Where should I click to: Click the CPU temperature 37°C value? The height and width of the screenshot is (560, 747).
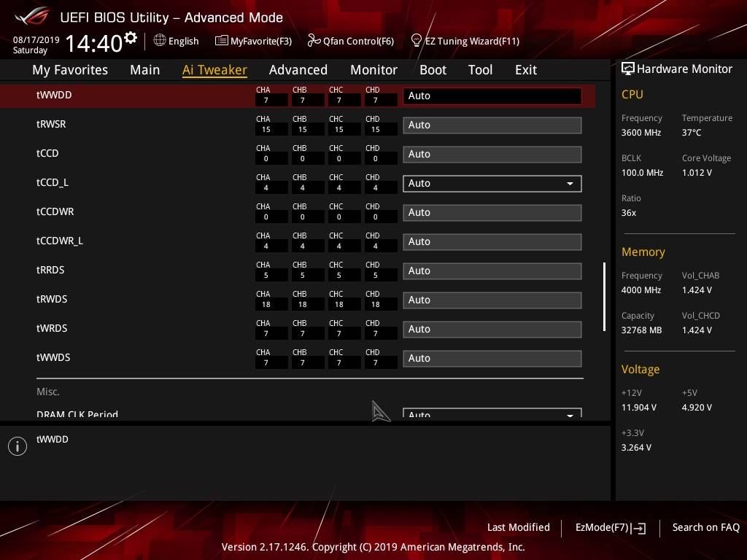coord(692,133)
